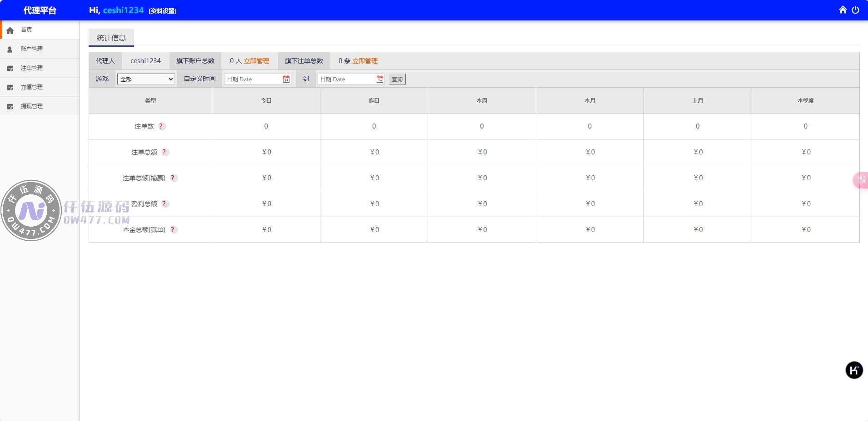Select 提现管理 in sidebar

tap(31, 106)
